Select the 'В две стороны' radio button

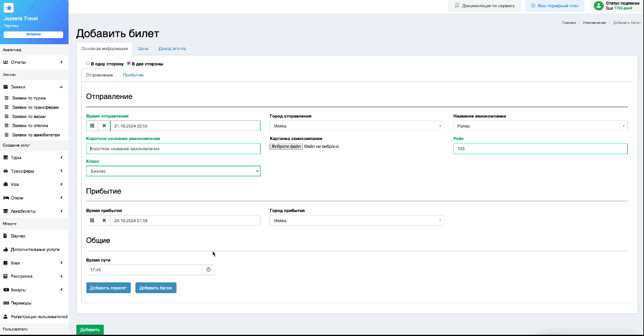click(129, 63)
